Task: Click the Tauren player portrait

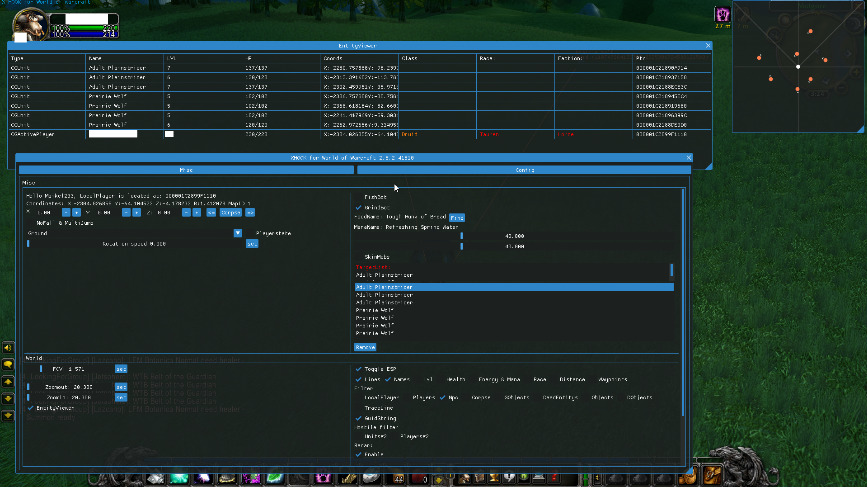Action: click(30, 25)
